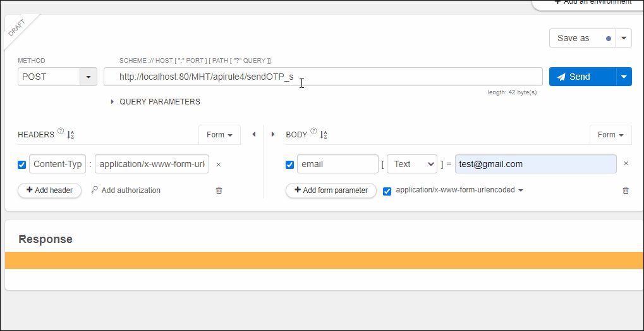Collapse headers pane with left arrow
Image resolution: width=644 pixels, height=331 pixels.
[x=254, y=134]
